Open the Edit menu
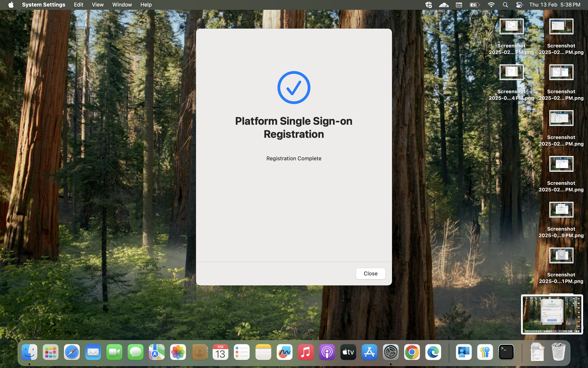Viewport: 588px width, 368px height. pos(78,5)
